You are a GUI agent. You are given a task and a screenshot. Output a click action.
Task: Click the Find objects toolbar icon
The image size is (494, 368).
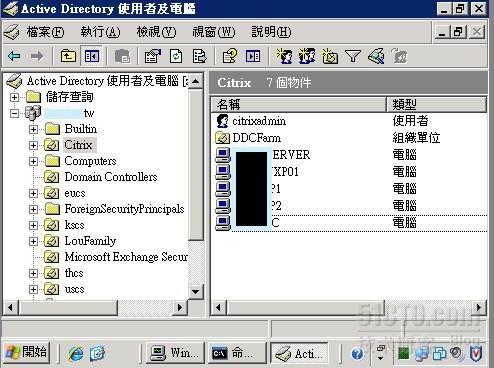[x=376, y=56]
